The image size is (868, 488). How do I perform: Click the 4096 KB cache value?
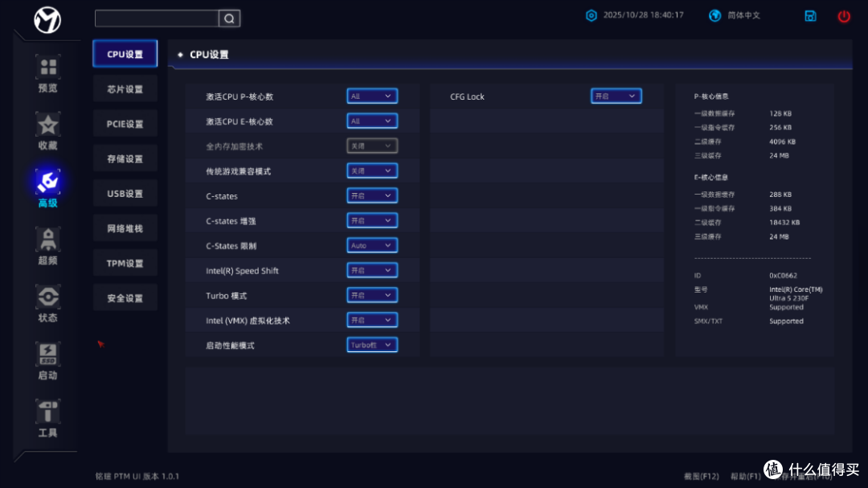tap(782, 141)
